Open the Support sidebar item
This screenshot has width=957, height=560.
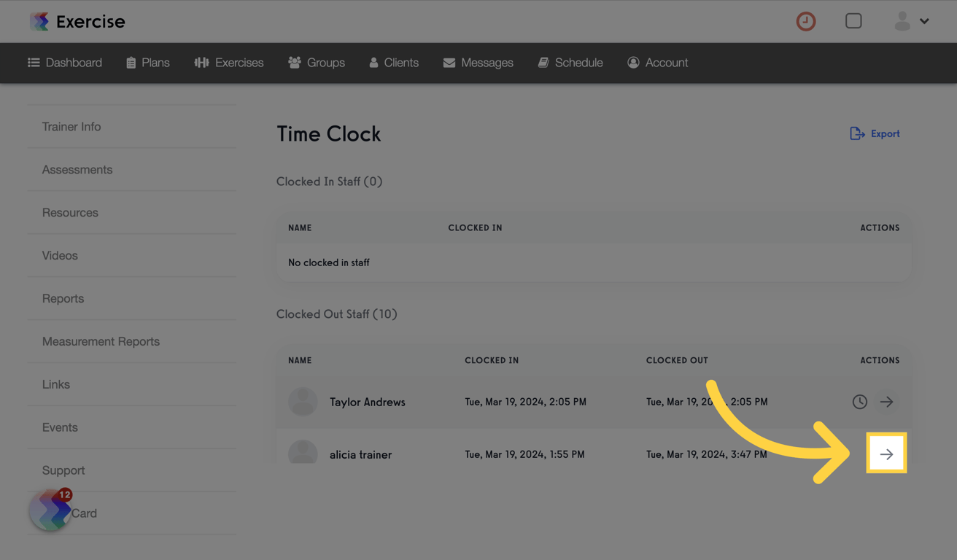(63, 470)
